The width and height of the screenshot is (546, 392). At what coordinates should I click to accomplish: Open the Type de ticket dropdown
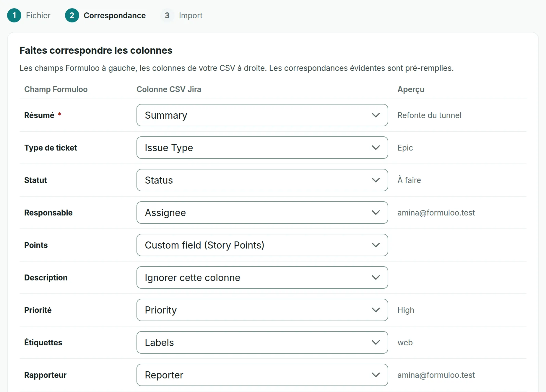[262, 148]
